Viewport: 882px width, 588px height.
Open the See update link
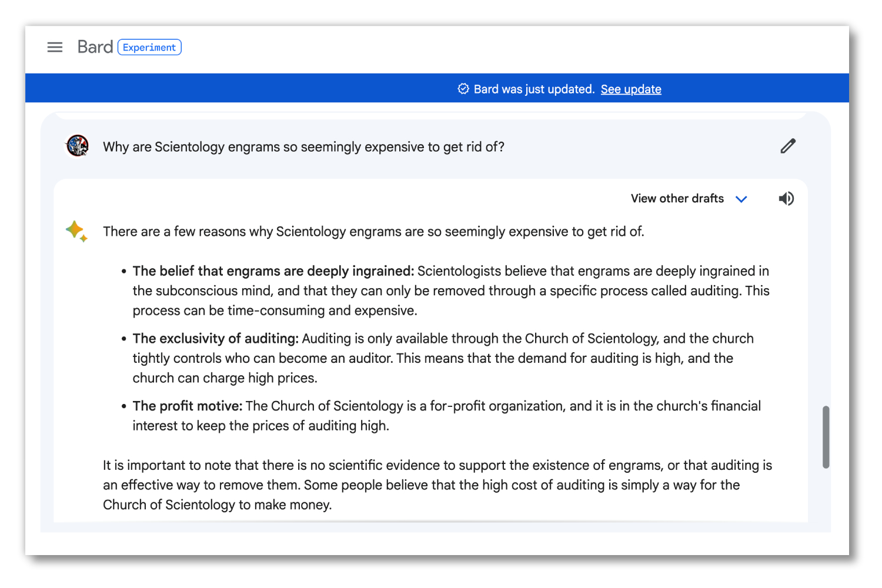click(631, 89)
